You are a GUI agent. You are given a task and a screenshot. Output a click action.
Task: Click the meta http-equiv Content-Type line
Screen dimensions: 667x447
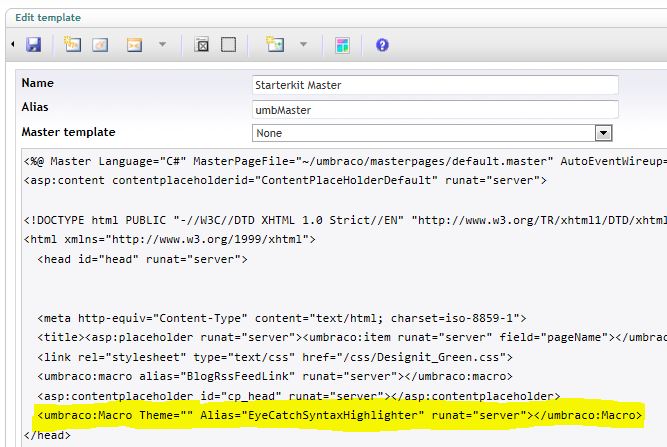[x=282, y=318]
